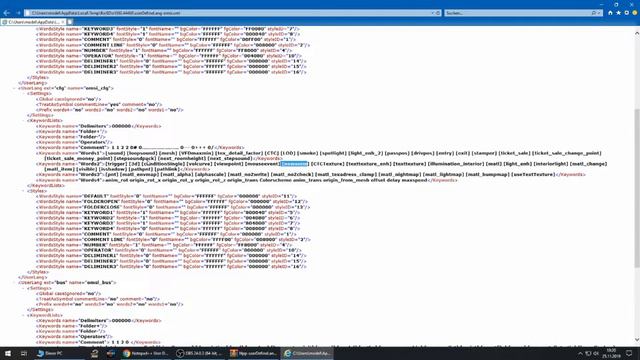Collapse Settings under omsi_bus UserLang
This screenshot has width=640, height=360.
tap(24, 288)
